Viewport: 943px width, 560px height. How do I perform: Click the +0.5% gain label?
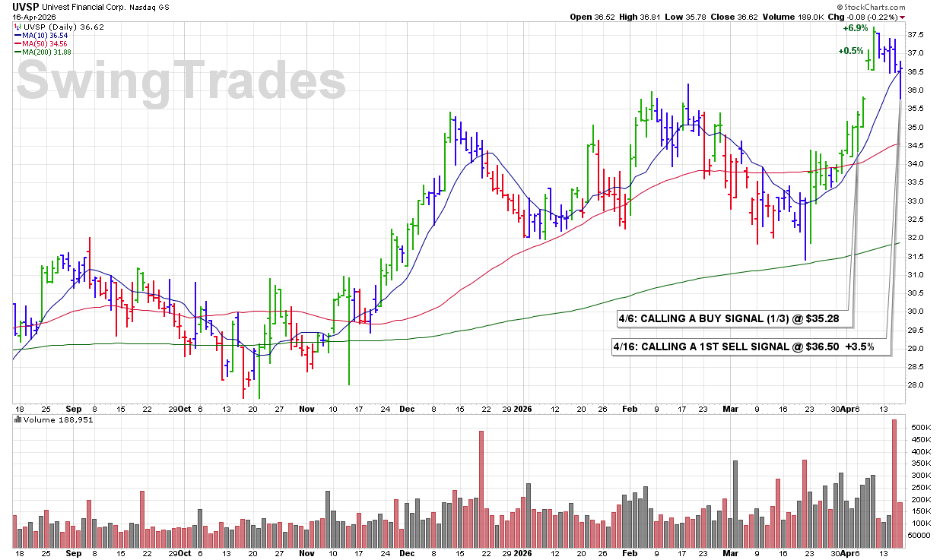tap(851, 51)
